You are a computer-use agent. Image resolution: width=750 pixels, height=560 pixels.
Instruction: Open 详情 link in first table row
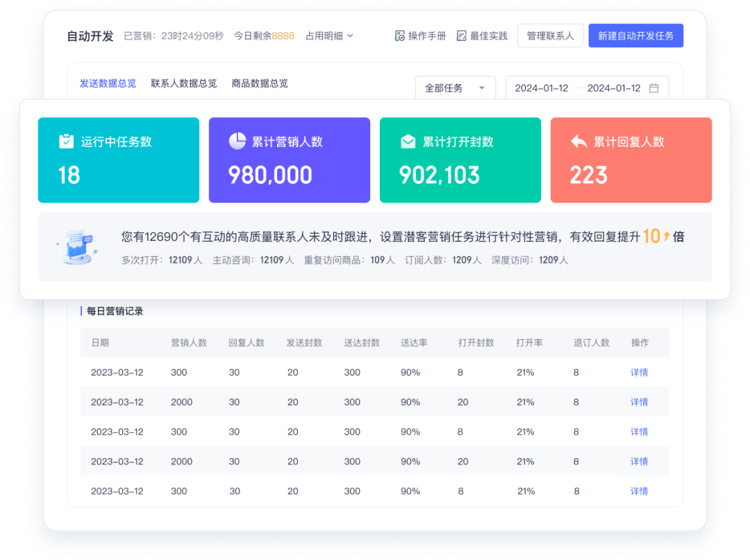639,373
